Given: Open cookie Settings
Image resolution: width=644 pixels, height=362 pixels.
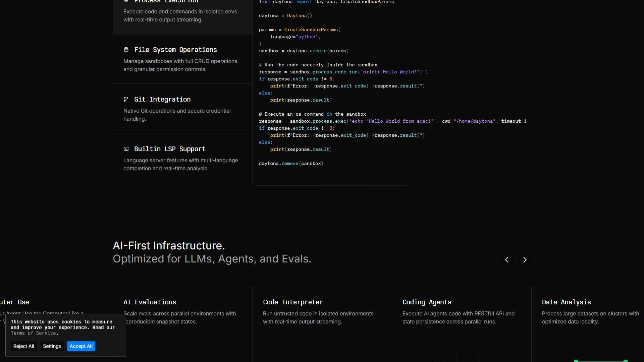Looking at the screenshot, I should 52,346.
